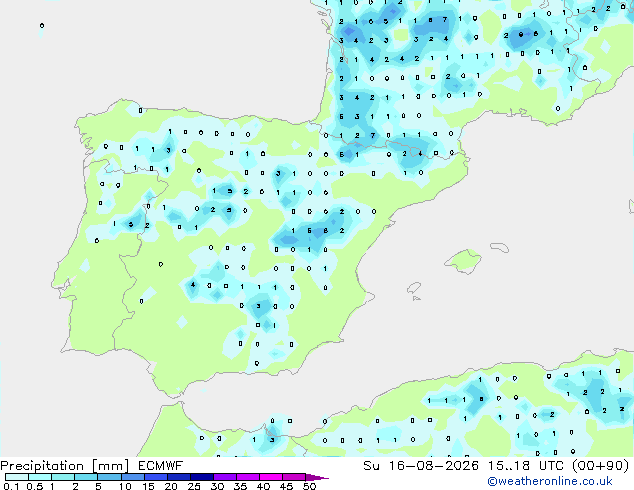Screen dimensions: 634x490
Task: Select the legend swatch between 0.1 and 0.5
Action: [x=17, y=477]
